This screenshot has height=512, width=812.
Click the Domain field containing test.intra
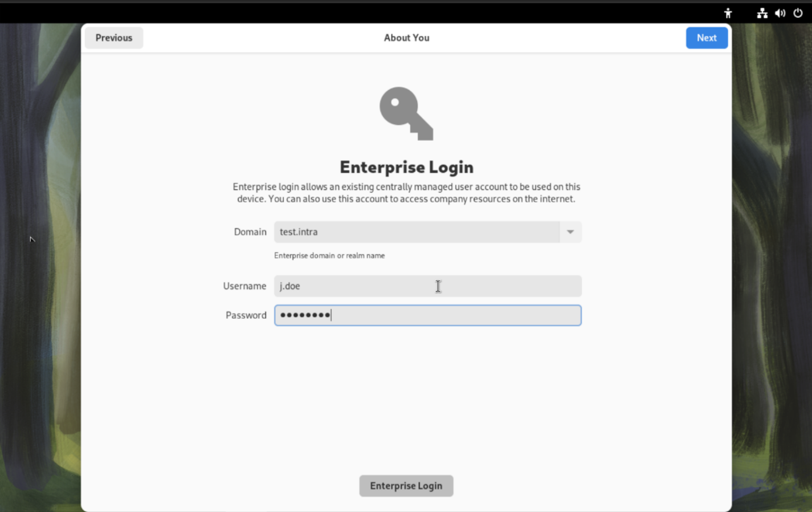pyautogui.click(x=417, y=232)
